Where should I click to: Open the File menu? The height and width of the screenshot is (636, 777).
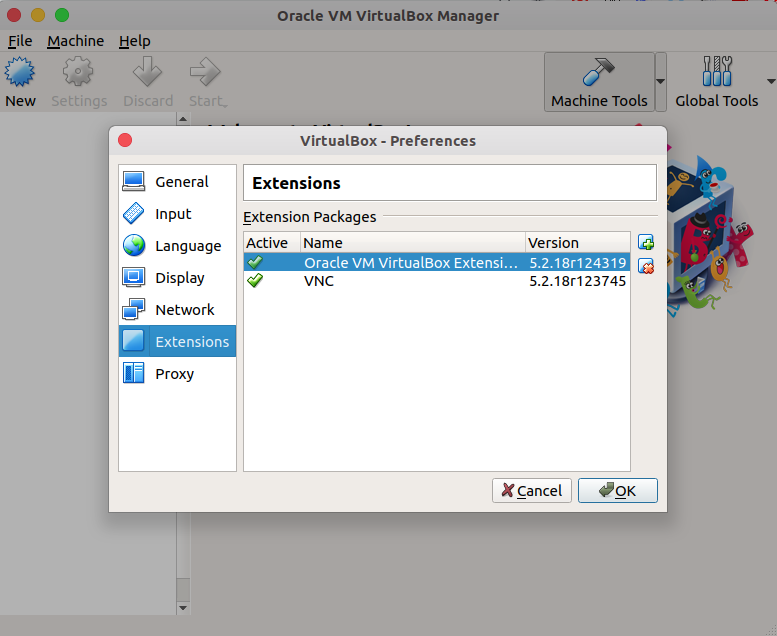click(x=20, y=41)
